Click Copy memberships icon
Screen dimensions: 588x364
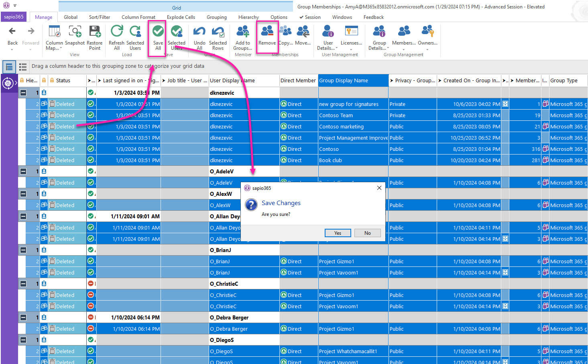pyautogui.click(x=285, y=31)
